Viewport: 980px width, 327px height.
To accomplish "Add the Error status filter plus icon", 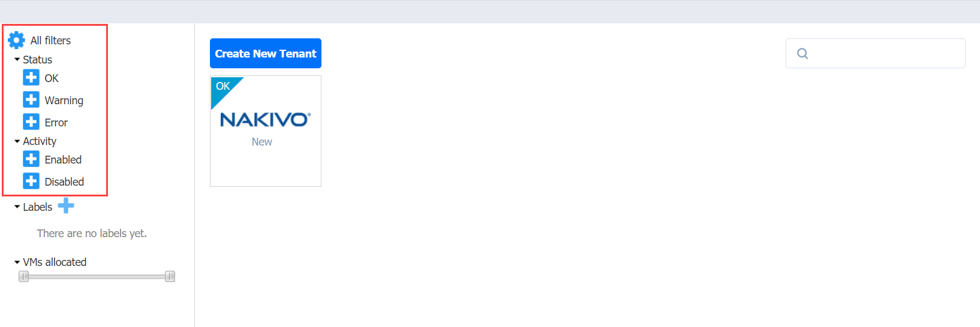I will 31,122.
